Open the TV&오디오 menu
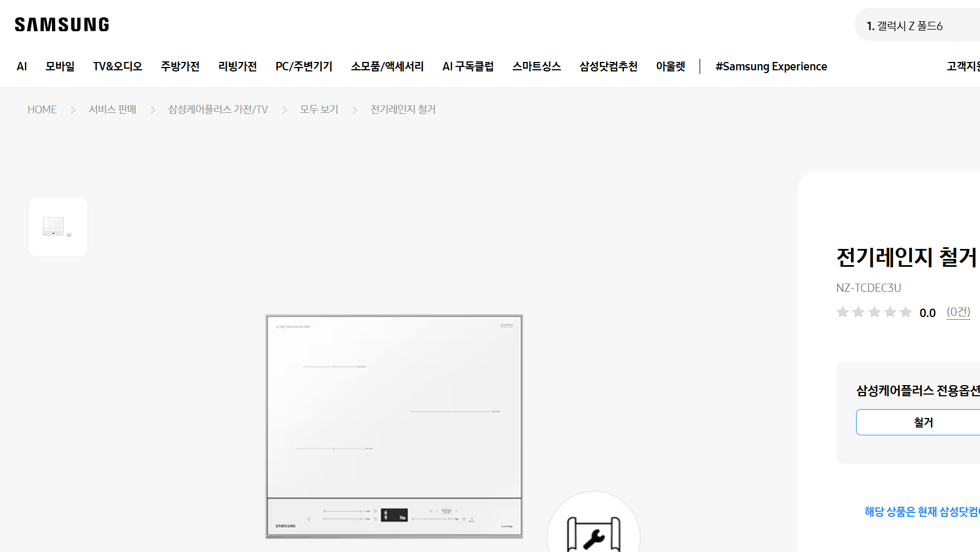This screenshot has width=980, height=552. click(118, 66)
